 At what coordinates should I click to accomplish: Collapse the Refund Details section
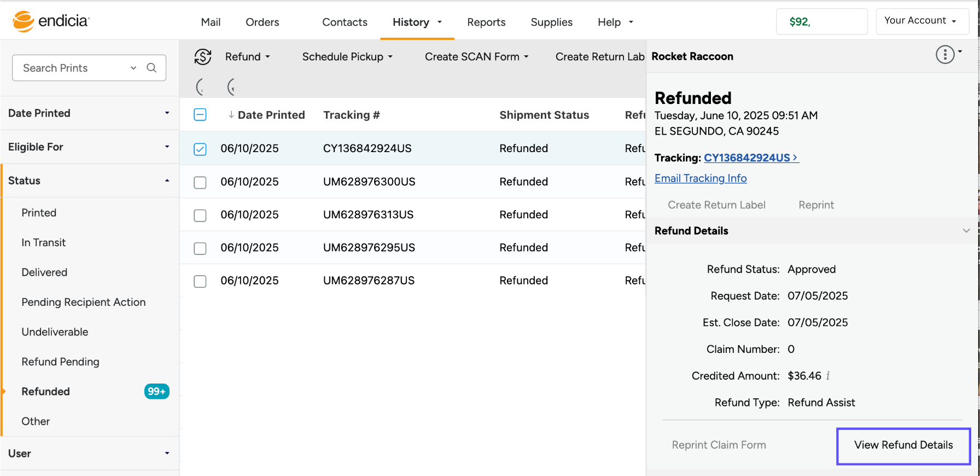point(966,231)
